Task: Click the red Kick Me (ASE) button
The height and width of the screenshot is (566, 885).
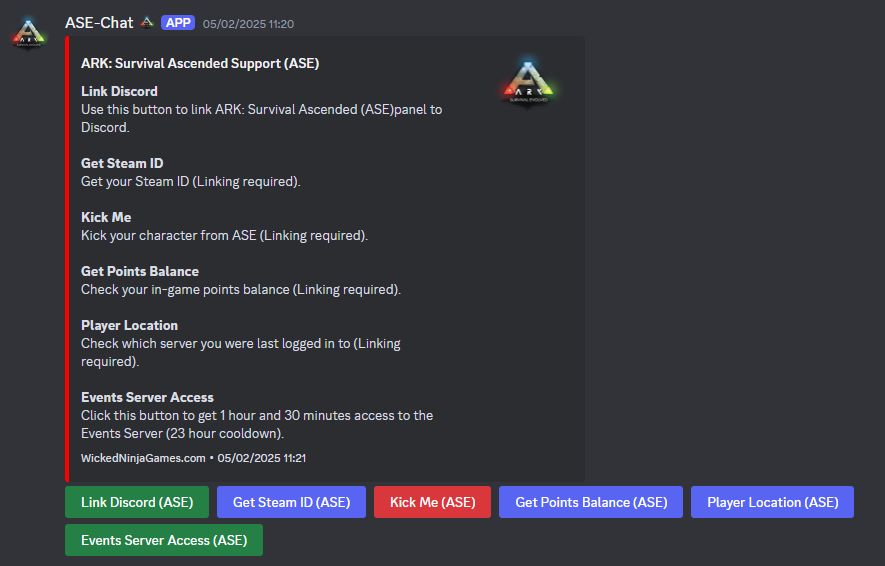Action: click(432, 502)
